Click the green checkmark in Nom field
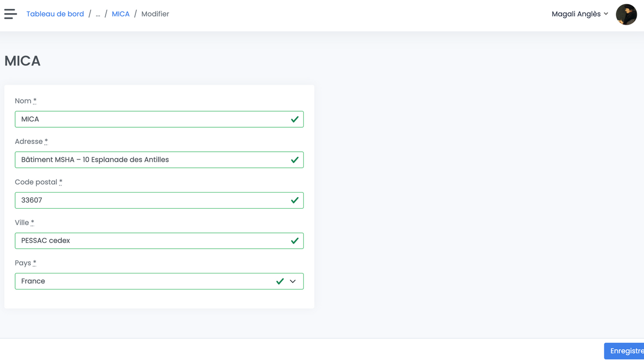The height and width of the screenshot is (362, 644). click(294, 119)
